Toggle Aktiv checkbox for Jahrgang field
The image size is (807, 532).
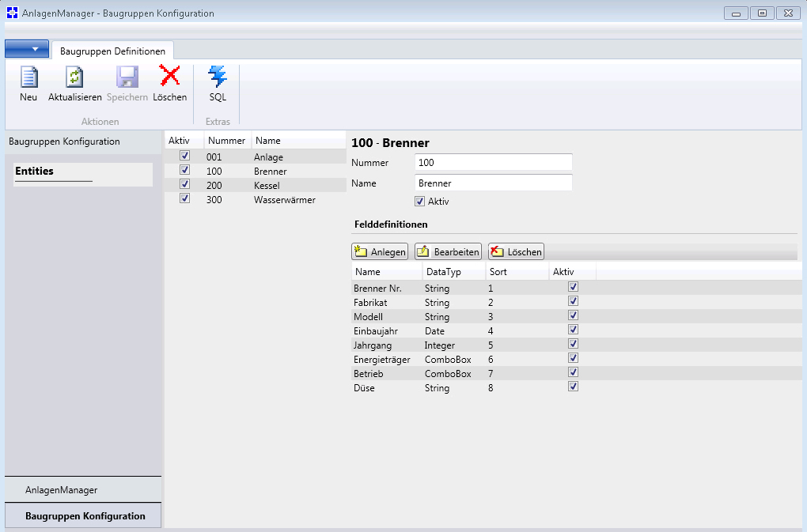coord(574,344)
